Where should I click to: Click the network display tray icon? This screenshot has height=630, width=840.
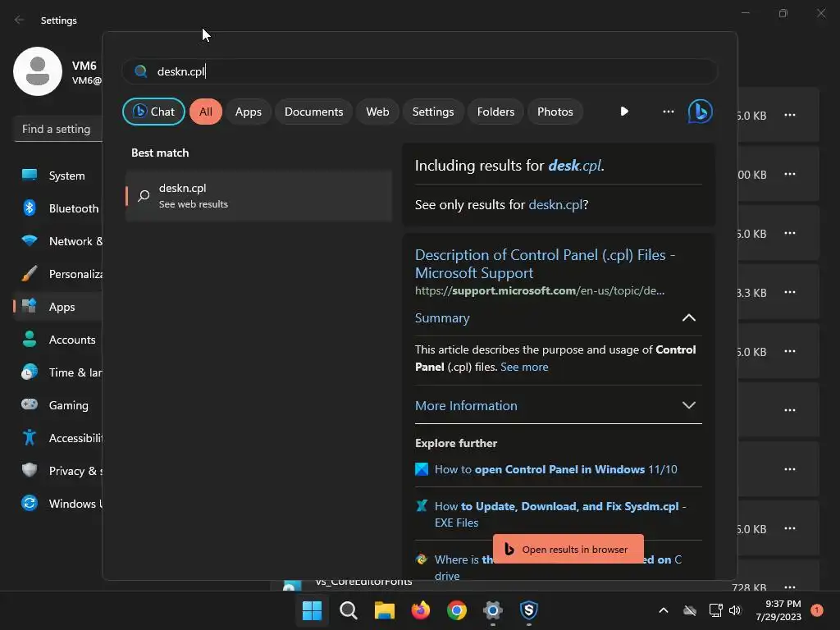[715, 610]
